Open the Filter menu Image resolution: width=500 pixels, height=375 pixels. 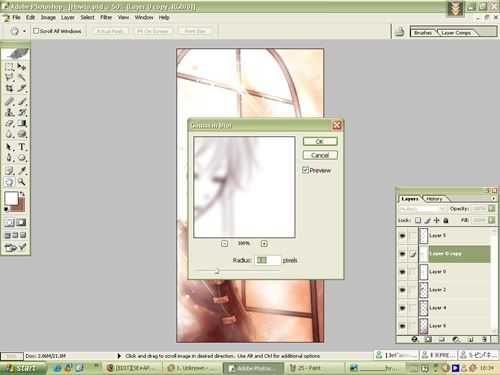click(x=106, y=17)
